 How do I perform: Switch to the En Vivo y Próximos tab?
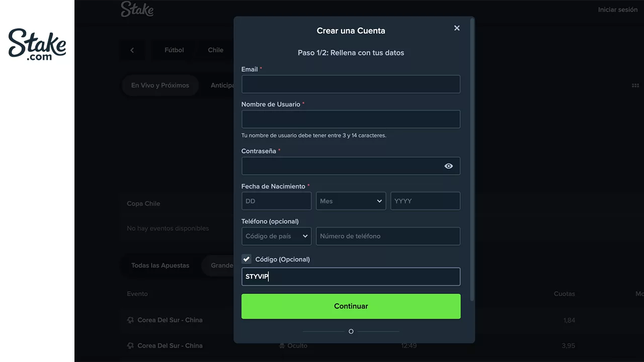160,85
